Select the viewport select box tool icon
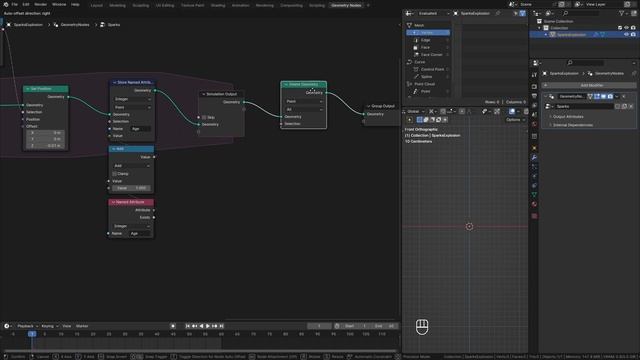This screenshot has height=360, width=640. (419, 120)
